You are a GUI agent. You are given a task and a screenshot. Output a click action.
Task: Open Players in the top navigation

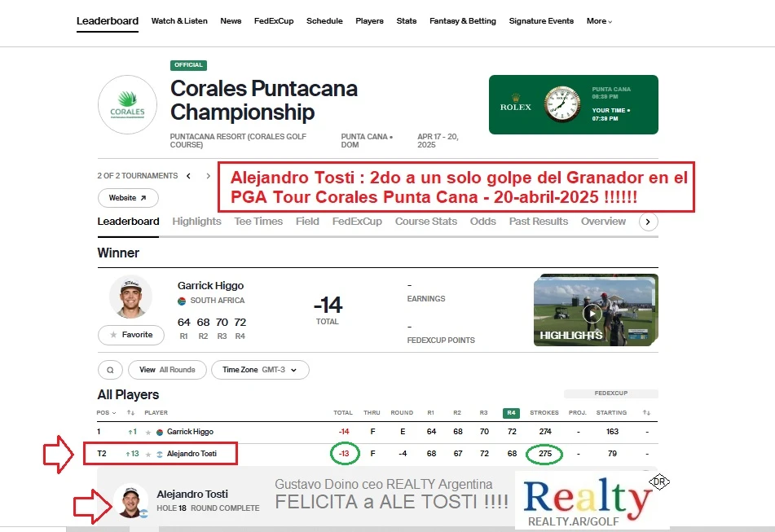pos(370,21)
